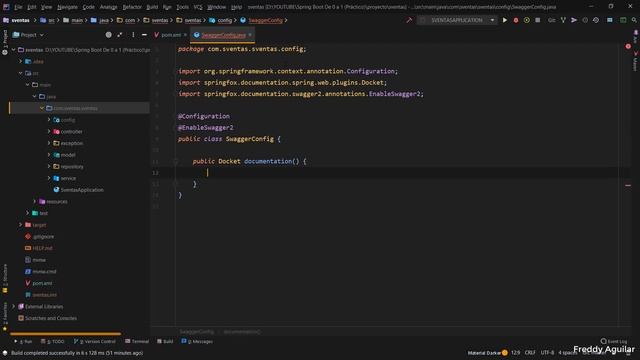Viewport: 640px width, 360px height.
Task: Open the Favorites side tool window
Action: [5, 316]
